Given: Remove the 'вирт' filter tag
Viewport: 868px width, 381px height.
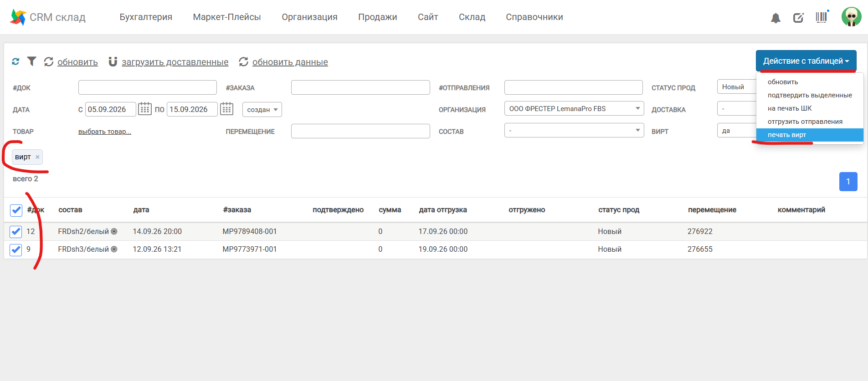Looking at the screenshot, I should 37,157.
